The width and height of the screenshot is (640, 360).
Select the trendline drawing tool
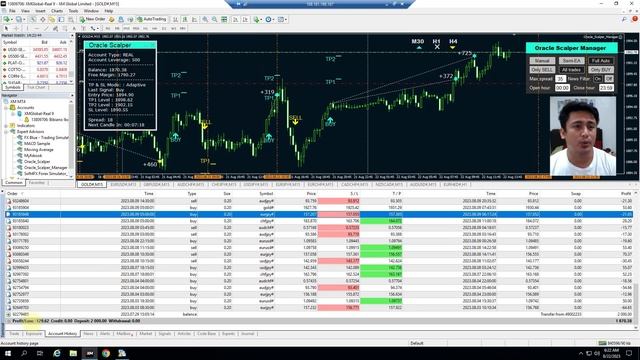46,29
